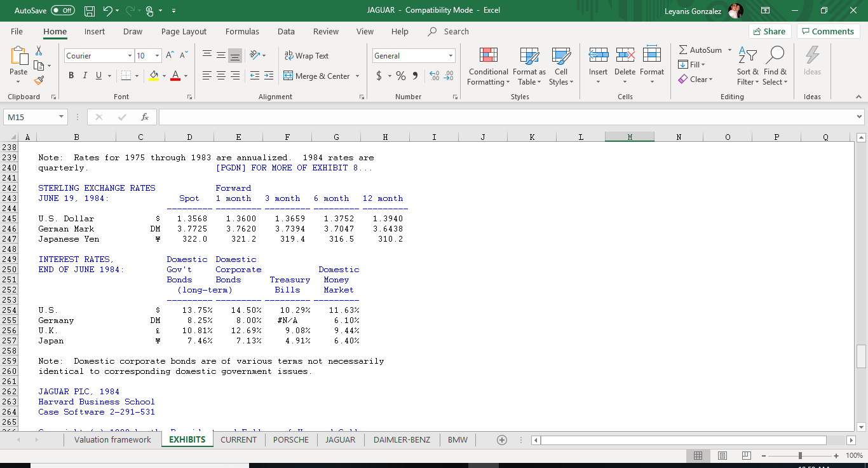Viewport: 868px width, 468px height.
Task: Click the Share button
Action: point(770,31)
